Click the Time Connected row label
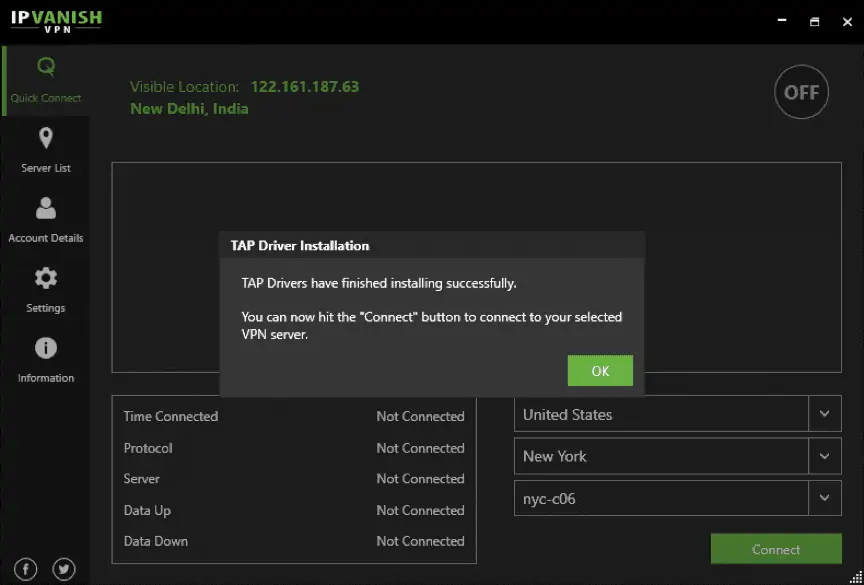Image resolution: width=864 pixels, height=585 pixels. coord(171,416)
